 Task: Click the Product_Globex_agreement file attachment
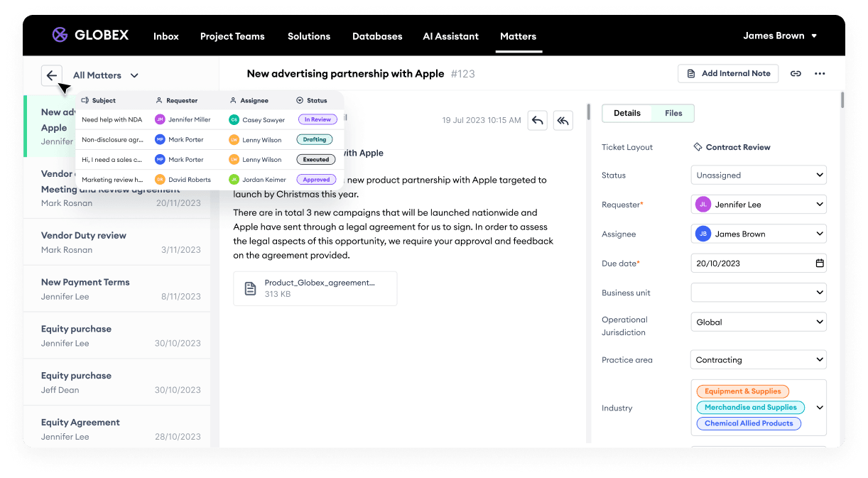click(315, 288)
